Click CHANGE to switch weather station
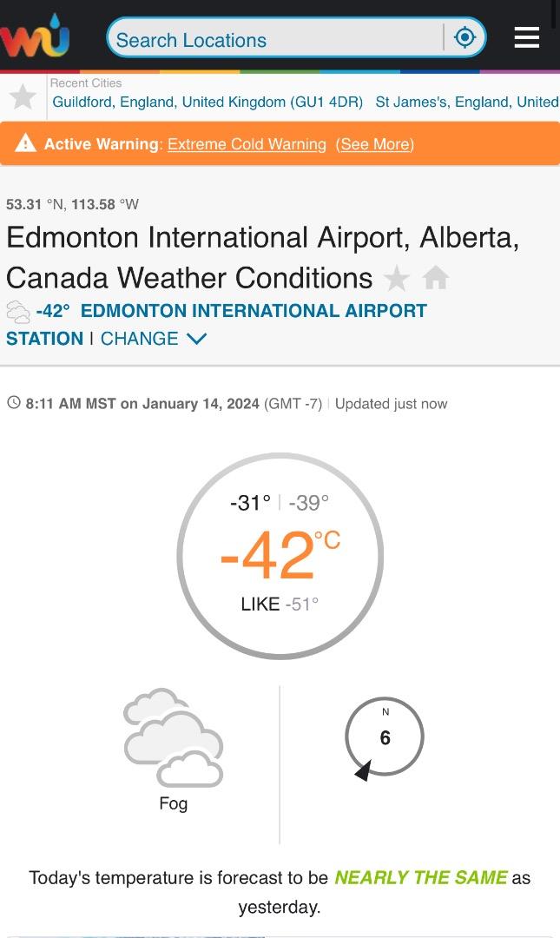Image resolution: width=560 pixels, height=938 pixels. (x=139, y=339)
